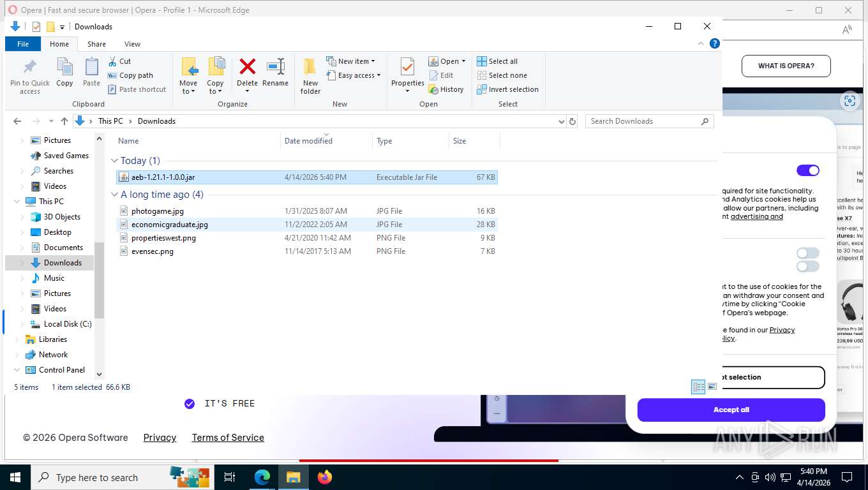Open Firefox from taskbar

tap(325, 477)
